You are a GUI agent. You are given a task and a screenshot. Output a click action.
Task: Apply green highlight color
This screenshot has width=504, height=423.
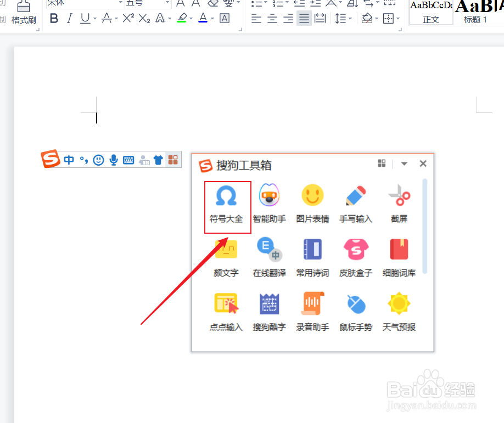tap(182, 18)
